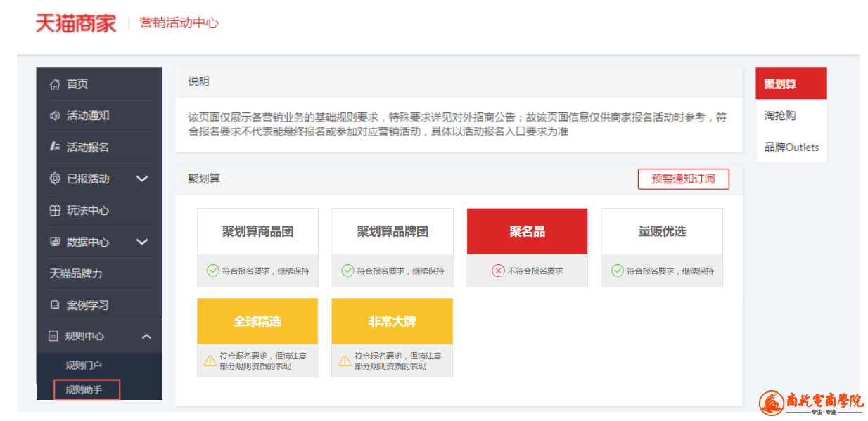Click the red X status icon under 聚名品
Viewport: 868px width, 421px height.
498,271
